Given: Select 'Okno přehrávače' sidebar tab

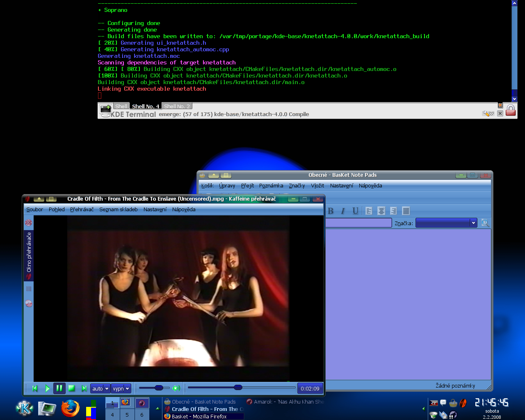Looking at the screenshot, I should click(x=29, y=256).
